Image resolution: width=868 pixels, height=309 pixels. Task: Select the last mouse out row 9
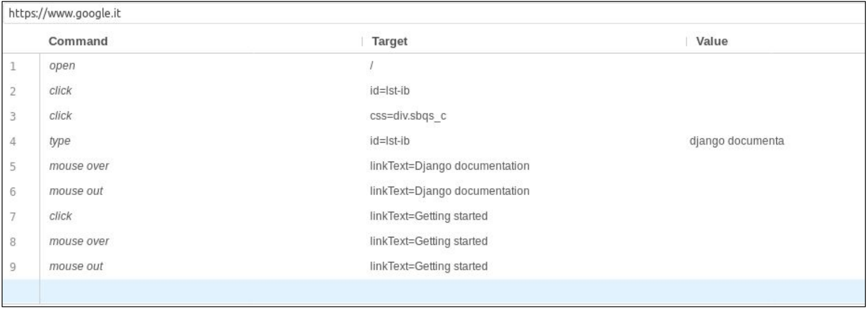pos(433,266)
